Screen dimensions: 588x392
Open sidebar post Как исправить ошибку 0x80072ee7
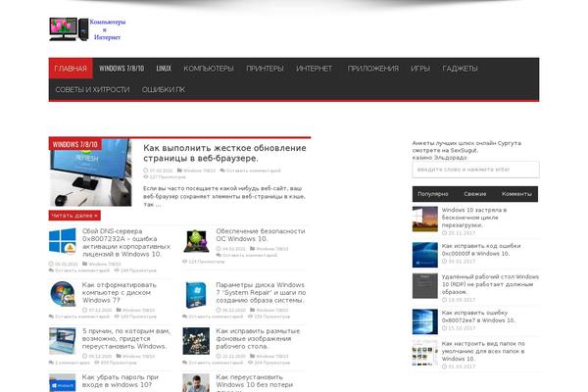pyautogui.click(x=478, y=317)
